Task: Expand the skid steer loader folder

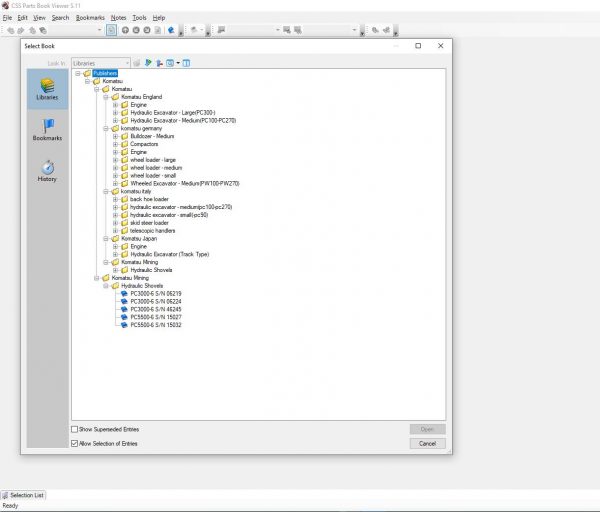Action: tap(115, 223)
